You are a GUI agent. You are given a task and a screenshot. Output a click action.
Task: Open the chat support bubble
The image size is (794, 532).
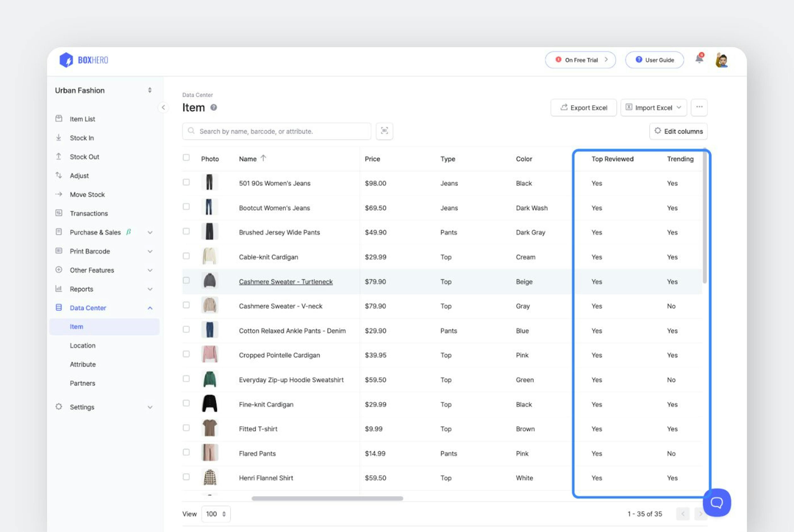[717, 502]
